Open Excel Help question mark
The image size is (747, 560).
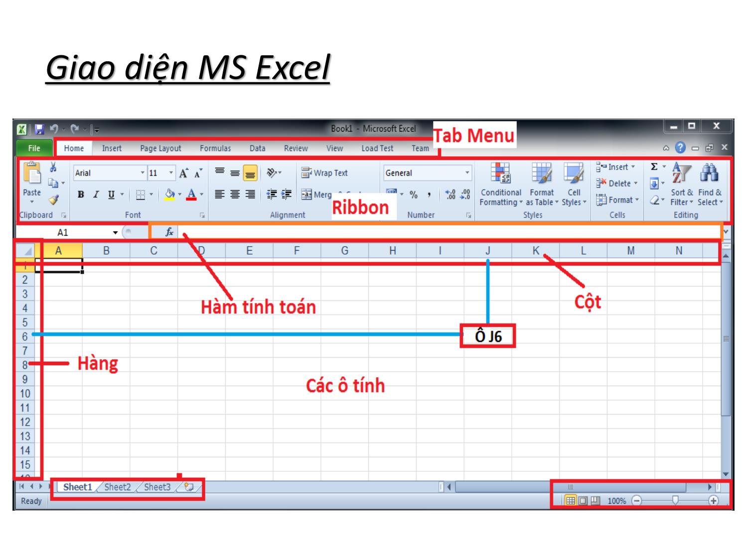[680, 147]
